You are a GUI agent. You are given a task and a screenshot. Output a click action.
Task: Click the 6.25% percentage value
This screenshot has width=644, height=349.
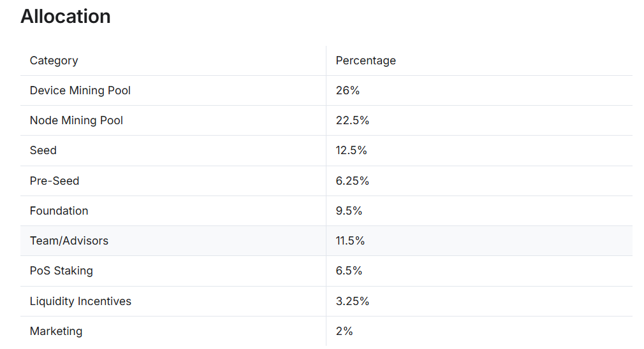point(353,181)
